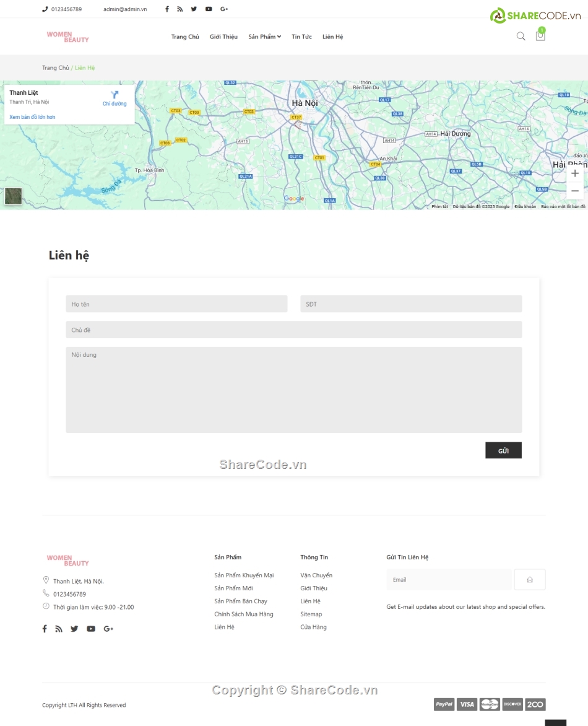588x726 pixels.
Task: Open Cửa Hàng footer link
Action: [x=314, y=627]
